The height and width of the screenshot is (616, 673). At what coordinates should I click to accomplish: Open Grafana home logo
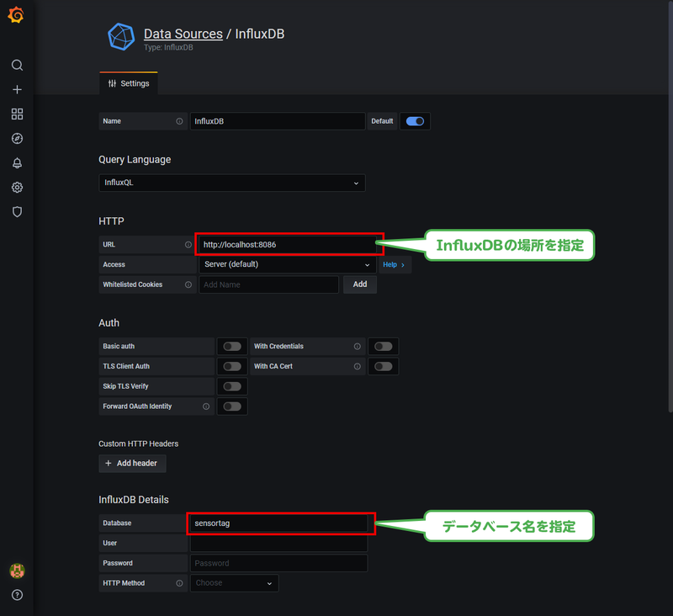[16, 15]
